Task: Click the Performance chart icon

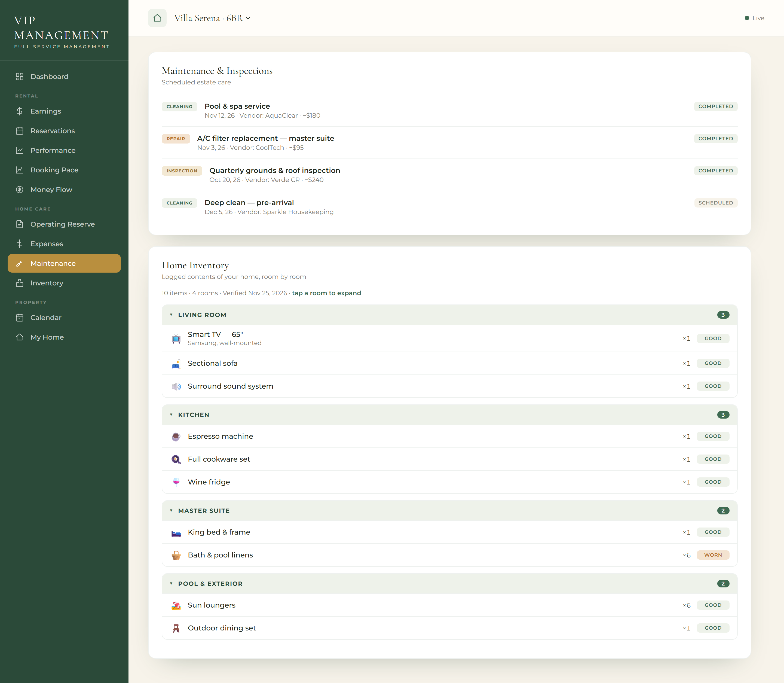Action: pos(20,151)
